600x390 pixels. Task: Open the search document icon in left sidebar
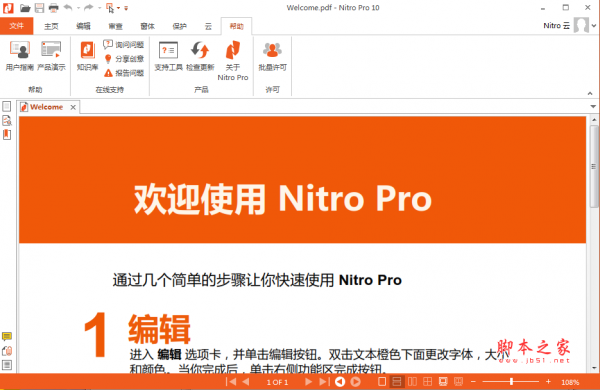point(7,120)
